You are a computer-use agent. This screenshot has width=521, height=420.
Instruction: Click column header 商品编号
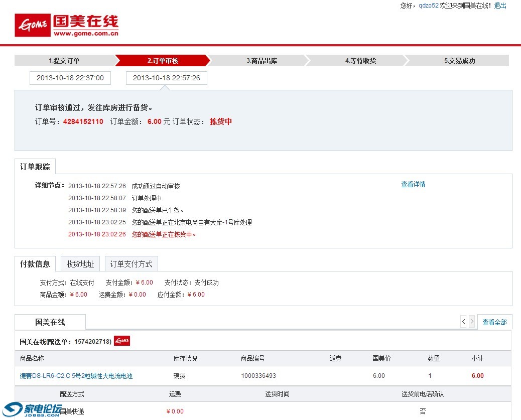253,358
